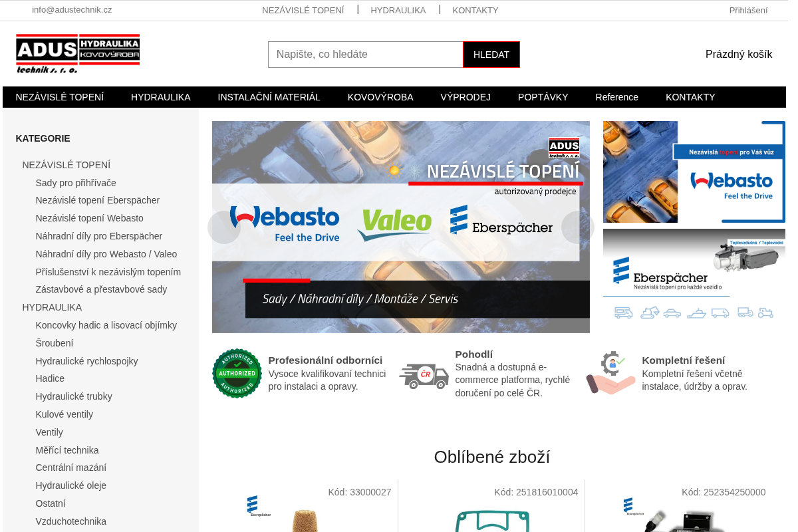
Task: Click the Profesionální odborníci heading
Action: 326,360
